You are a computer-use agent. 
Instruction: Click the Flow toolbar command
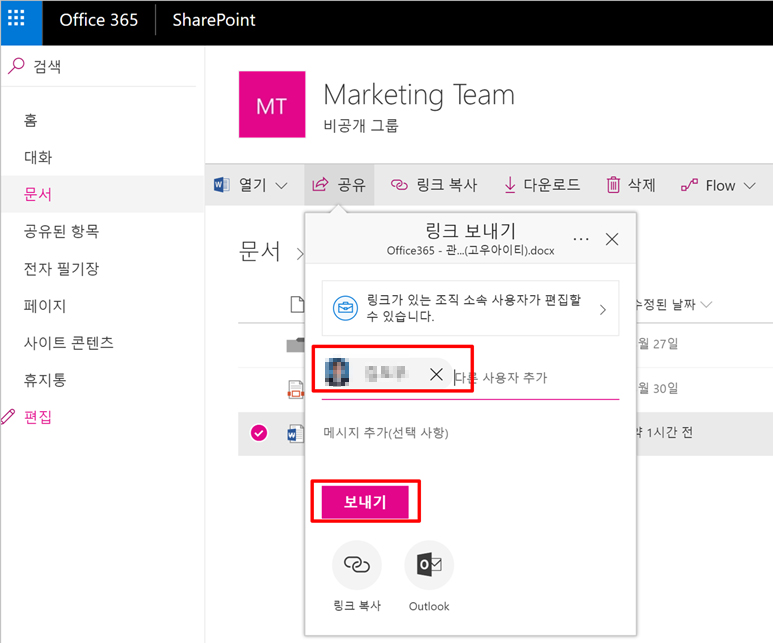(x=708, y=186)
